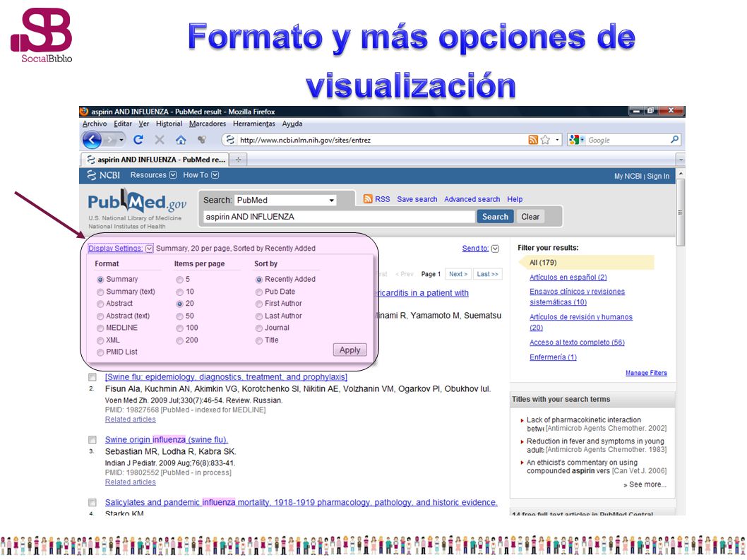Filter by Artículos en español (2)

pyautogui.click(x=568, y=278)
